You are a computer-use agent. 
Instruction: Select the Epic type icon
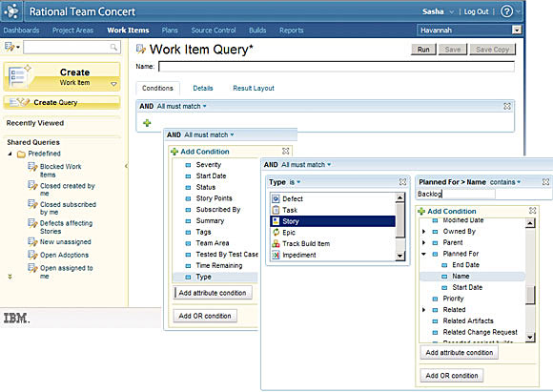point(276,232)
